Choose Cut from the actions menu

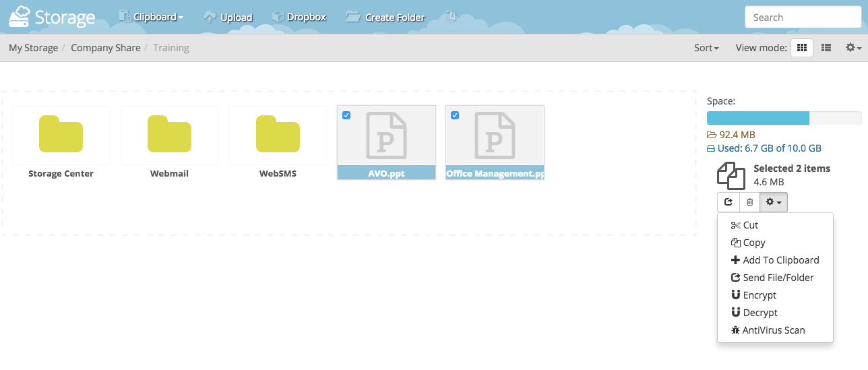click(750, 225)
